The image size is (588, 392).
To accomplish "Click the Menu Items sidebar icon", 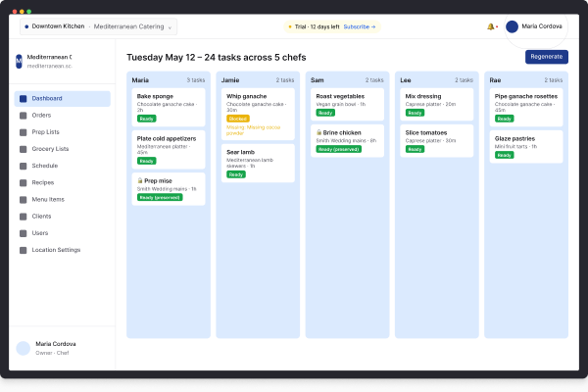I will click(x=24, y=200).
